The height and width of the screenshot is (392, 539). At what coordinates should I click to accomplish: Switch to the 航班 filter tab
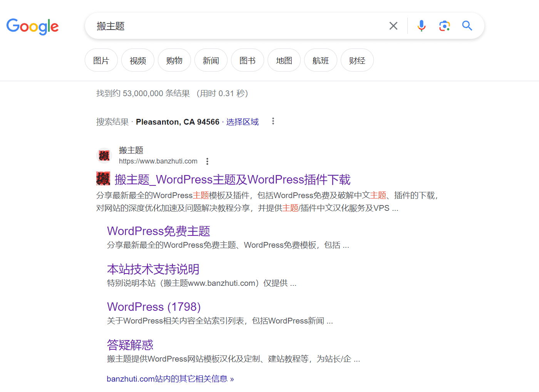point(321,60)
